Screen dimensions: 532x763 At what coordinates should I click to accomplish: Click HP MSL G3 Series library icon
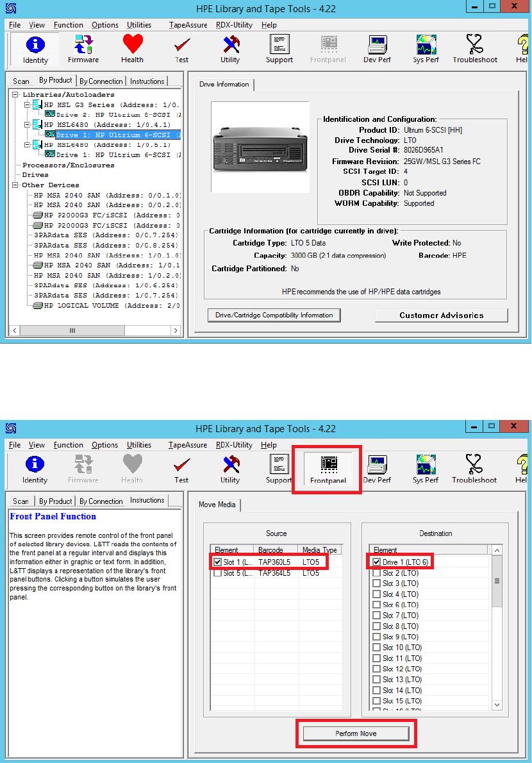37,105
